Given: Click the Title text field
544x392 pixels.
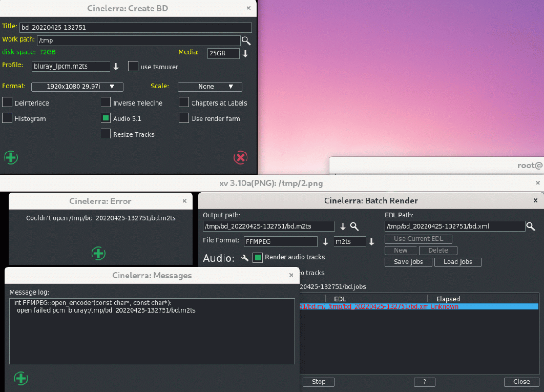Looking at the screenshot, I should point(135,28).
